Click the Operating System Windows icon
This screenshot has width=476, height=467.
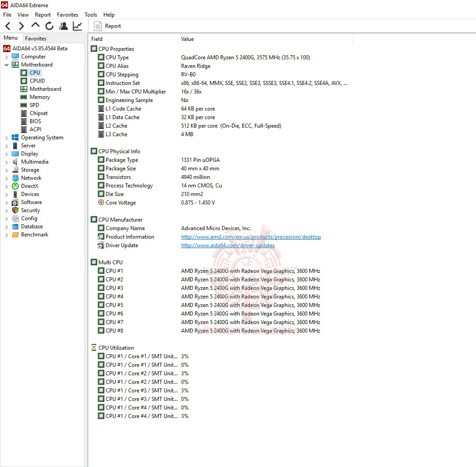15,137
